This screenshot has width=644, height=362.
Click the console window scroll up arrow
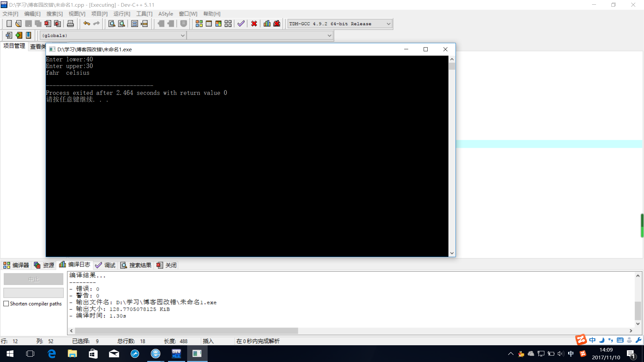(x=452, y=59)
